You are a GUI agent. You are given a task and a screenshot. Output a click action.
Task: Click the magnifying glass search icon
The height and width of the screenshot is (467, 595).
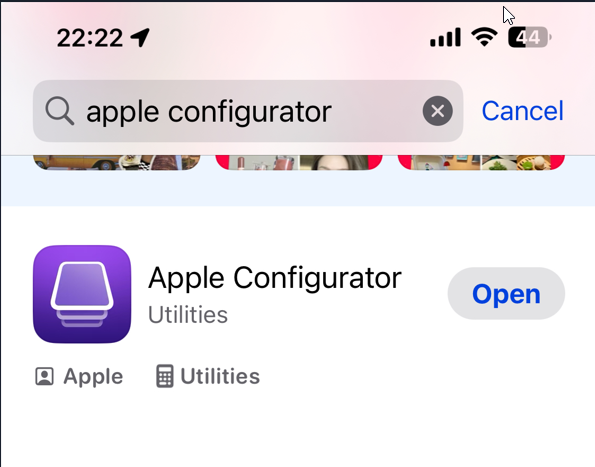pyautogui.click(x=60, y=111)
